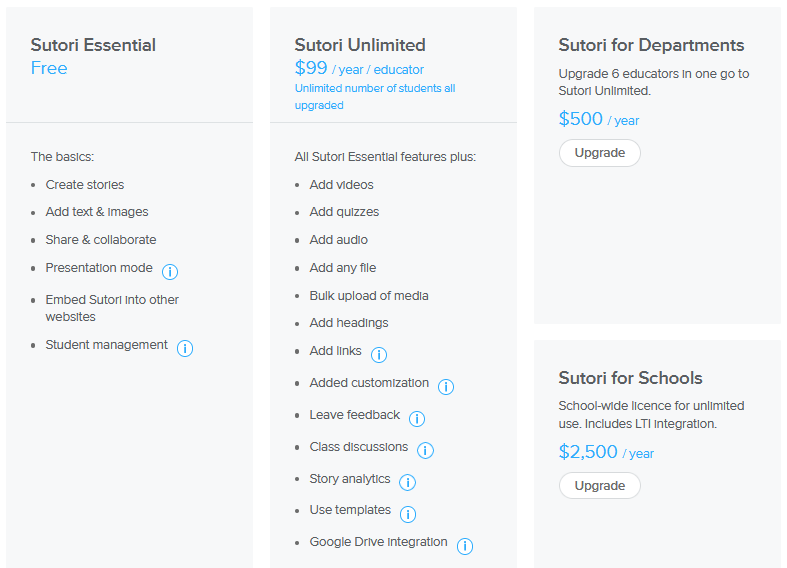Click Upgrade button for Sutori for Departments
The image size is (787, 568).
click(x=600, y=153)
